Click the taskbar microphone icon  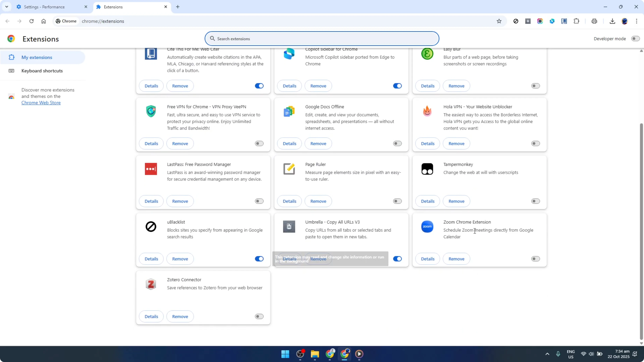click(x=558, y=354)
